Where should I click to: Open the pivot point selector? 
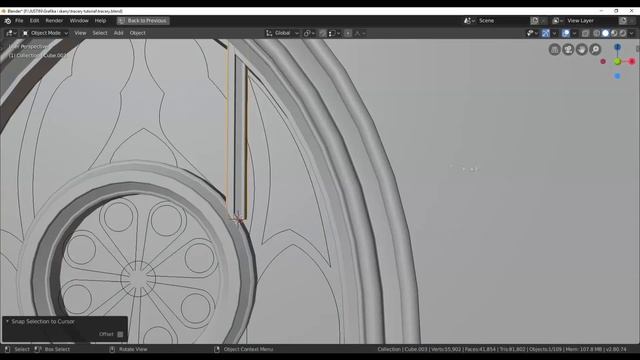[x=309, y=33]
